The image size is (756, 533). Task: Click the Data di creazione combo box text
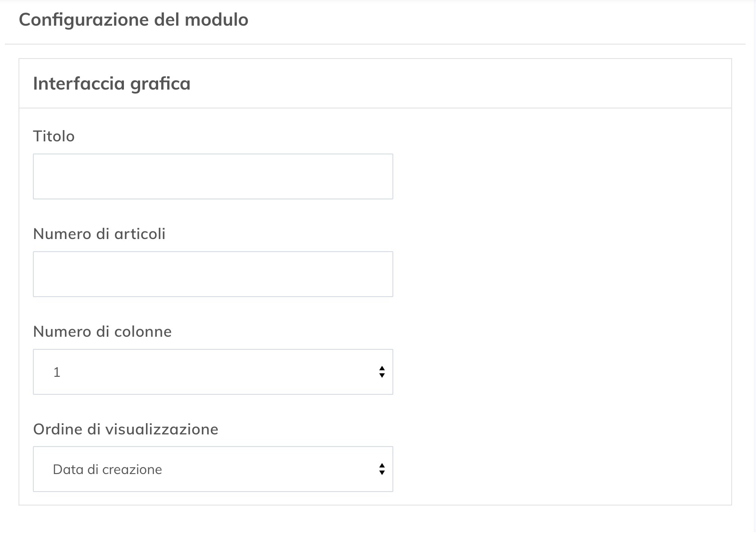107,469
